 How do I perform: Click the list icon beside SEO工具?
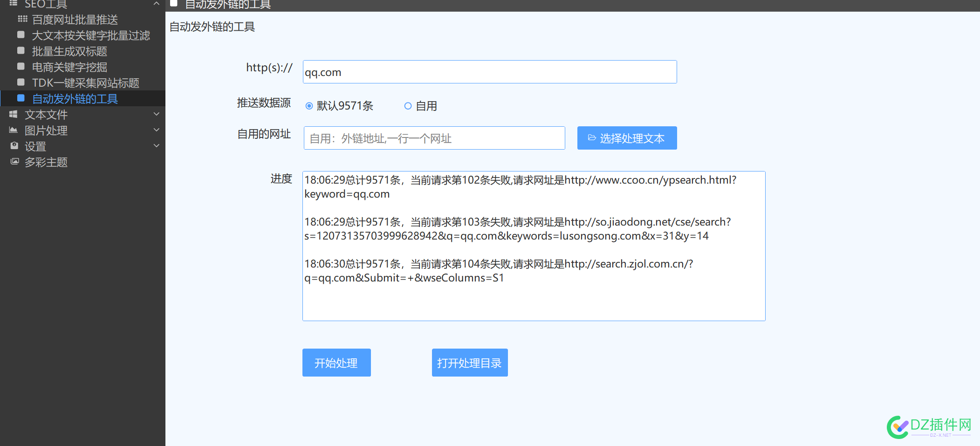14,3
